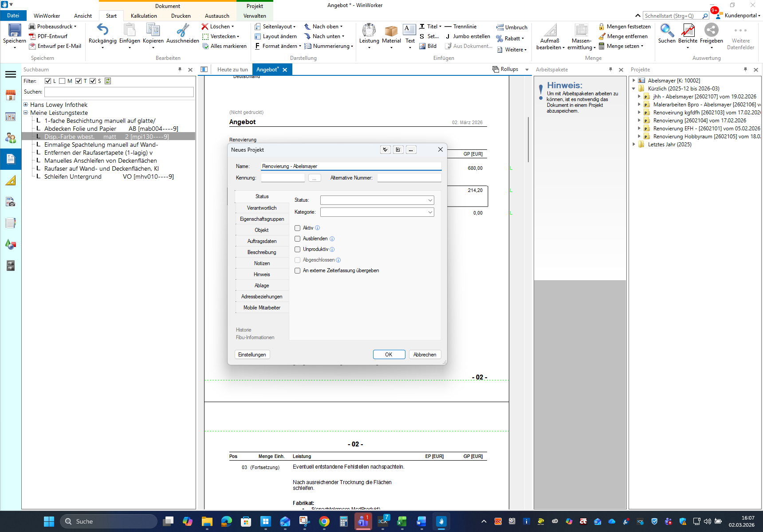Enable the Aktiv checkbox
763x532 pixels.
click(298, 228)
